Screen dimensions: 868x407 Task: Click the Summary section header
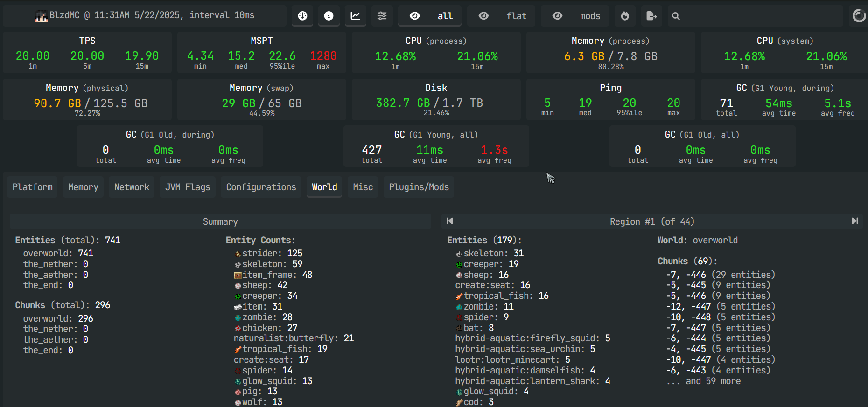[220, 221]
